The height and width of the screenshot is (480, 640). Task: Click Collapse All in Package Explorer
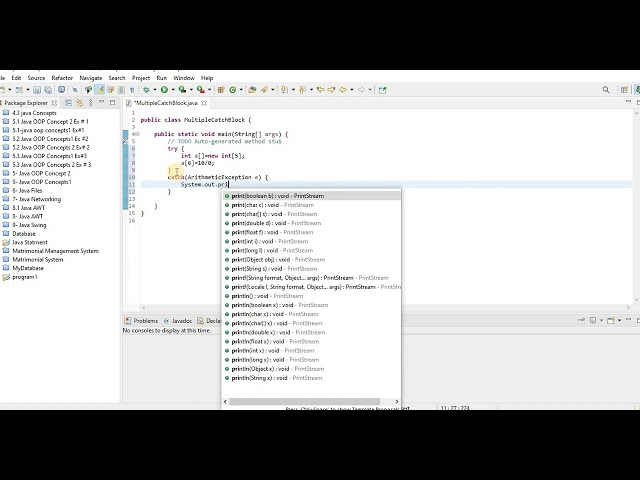[69, 103]
